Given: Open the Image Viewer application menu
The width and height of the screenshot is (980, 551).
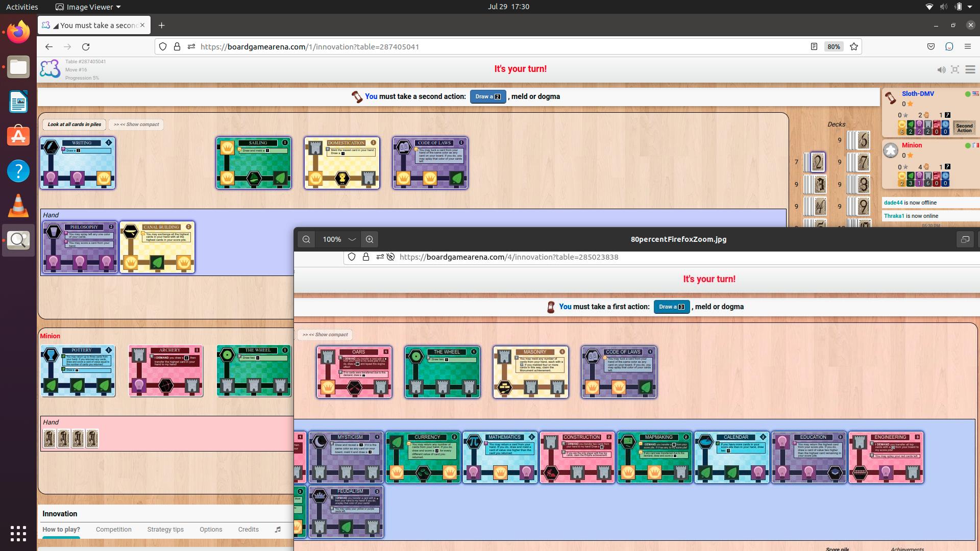Looking at the screenshot, I should pyautogui.click(x=88, y=7).
